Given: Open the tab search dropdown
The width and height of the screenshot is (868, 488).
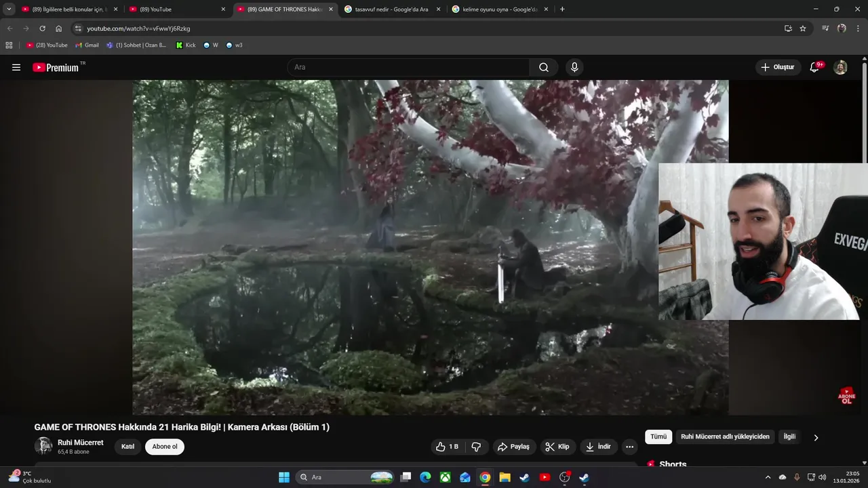Looking at the screenshot, I should (x=9, y=9).
